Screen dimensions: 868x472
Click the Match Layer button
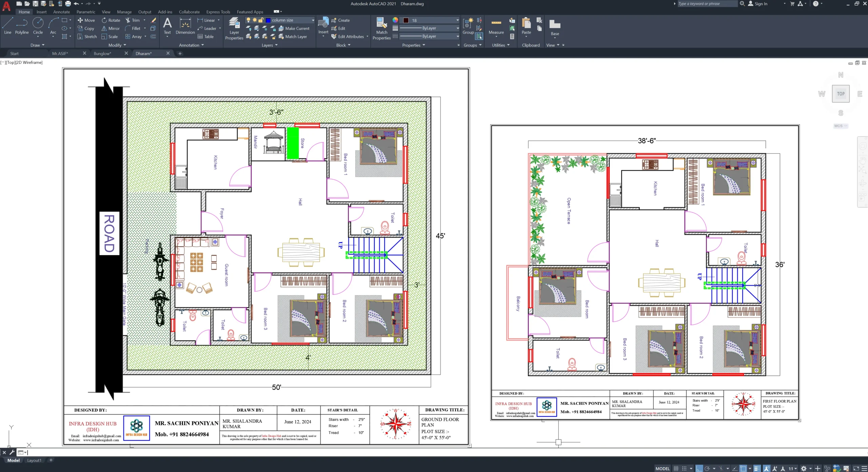[293, 36]
